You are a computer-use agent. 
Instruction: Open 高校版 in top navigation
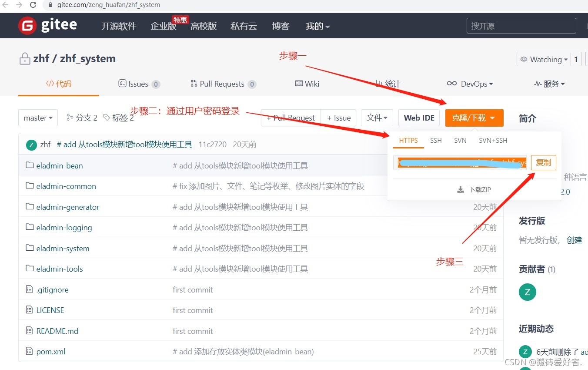(x=204, y=26)
